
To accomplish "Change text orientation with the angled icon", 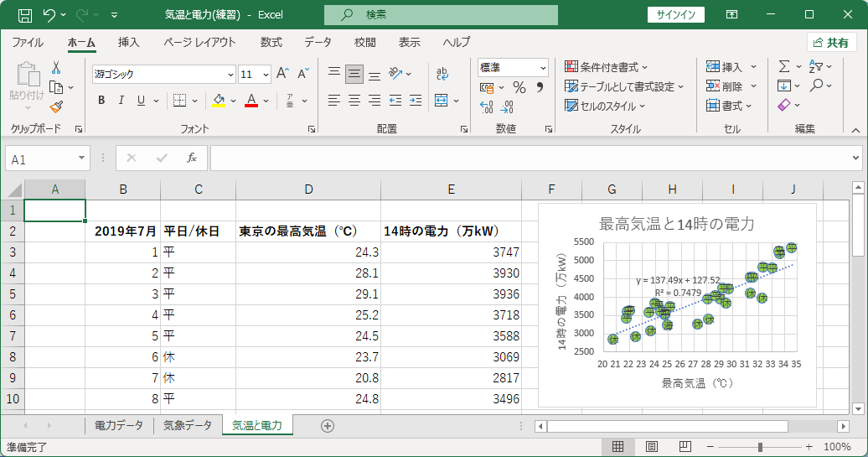I will tap(395, 73).
